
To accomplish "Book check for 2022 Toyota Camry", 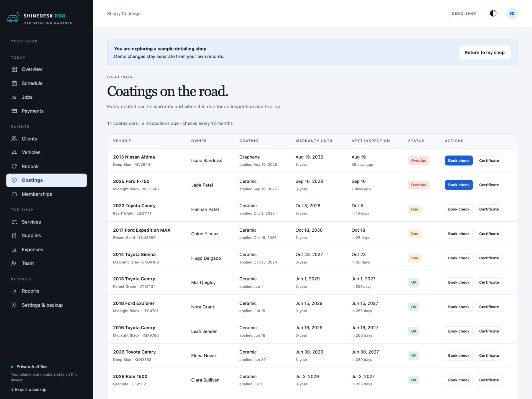I will [x=459, y=209].
